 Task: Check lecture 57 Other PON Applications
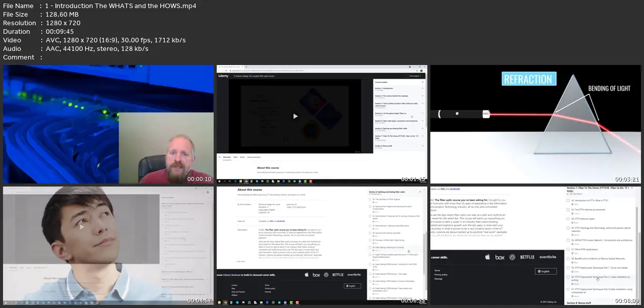point(568,250)
